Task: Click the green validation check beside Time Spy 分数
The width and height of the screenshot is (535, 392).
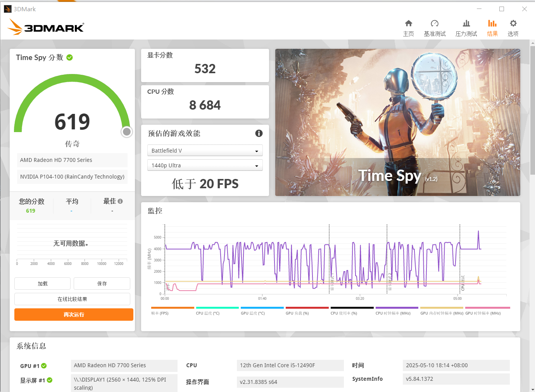Action: tap(70, 57)
